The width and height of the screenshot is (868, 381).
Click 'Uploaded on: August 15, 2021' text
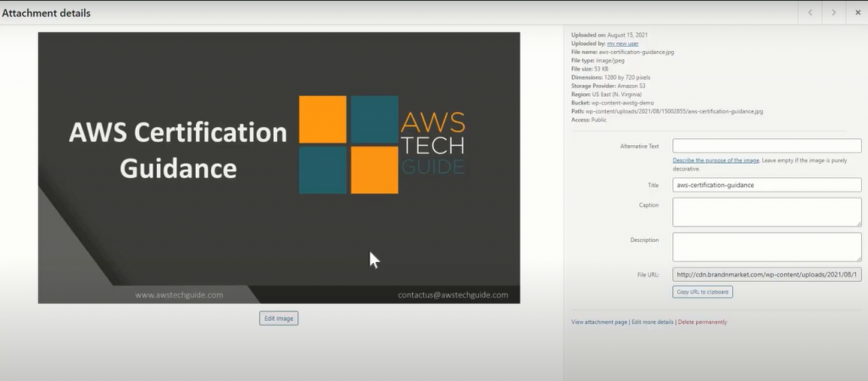(x=609, y=35)
